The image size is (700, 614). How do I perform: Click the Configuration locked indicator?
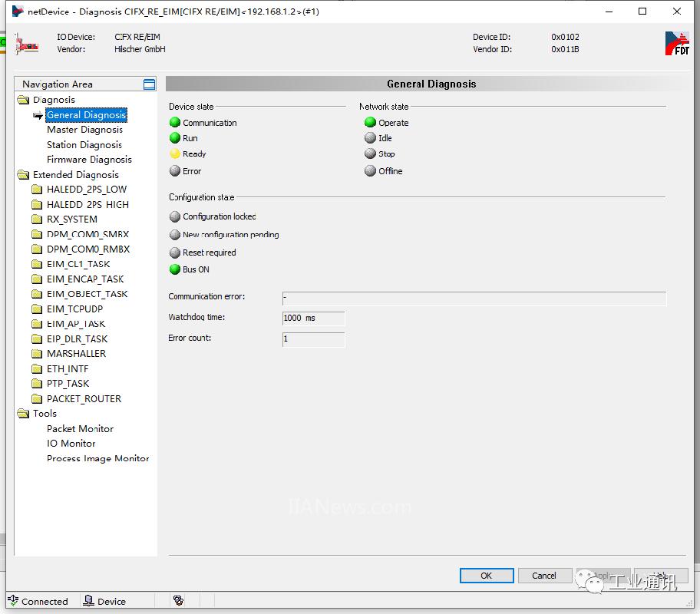click(x=175, y=217)
